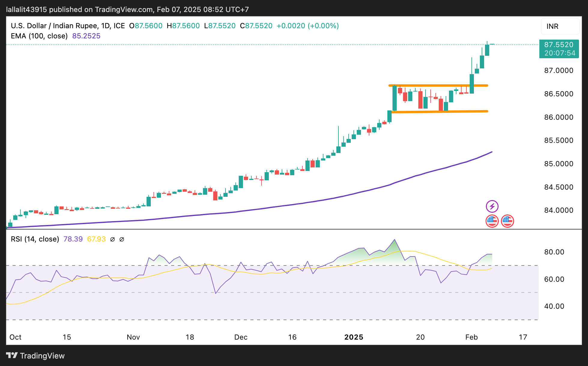Click the Feb label on the time axis

(x=471, y=337)
